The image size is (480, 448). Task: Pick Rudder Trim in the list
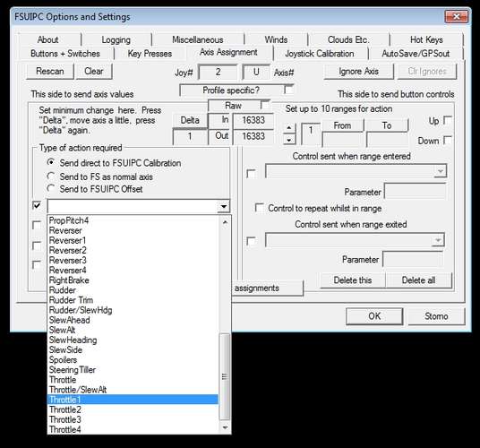(133, 300)
